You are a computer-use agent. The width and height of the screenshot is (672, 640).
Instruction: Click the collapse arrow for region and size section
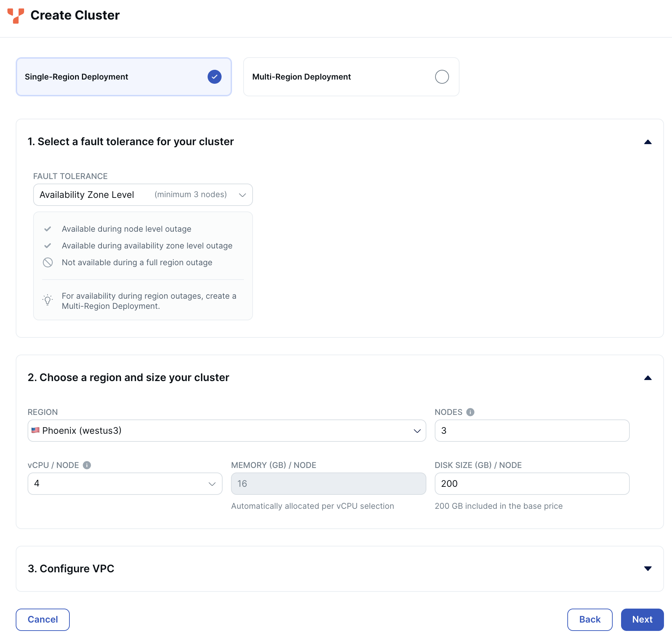[x=647, y=378]
